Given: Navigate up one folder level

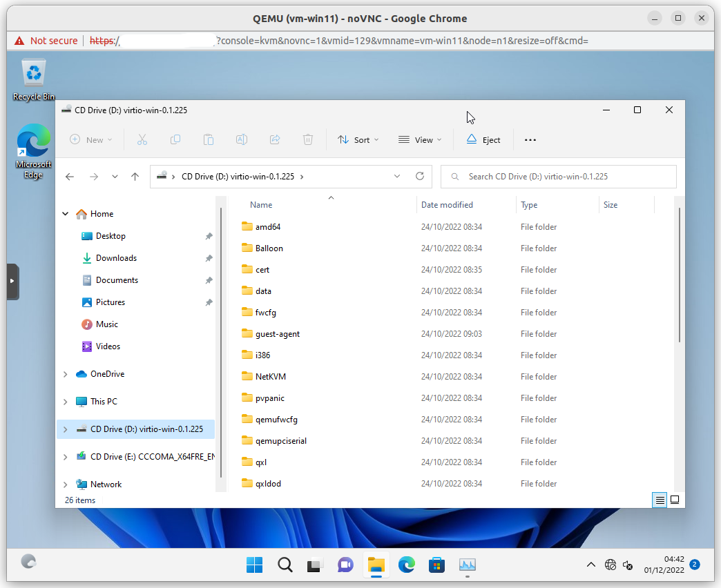Looking at the screenshot, I should (135, 177).
